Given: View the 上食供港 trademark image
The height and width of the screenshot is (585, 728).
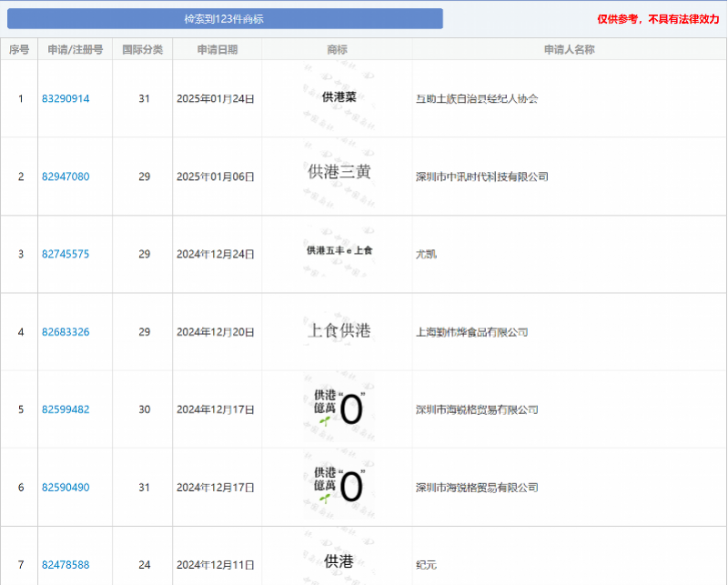Looking at the screenshot, I should [x=339, y=330].
